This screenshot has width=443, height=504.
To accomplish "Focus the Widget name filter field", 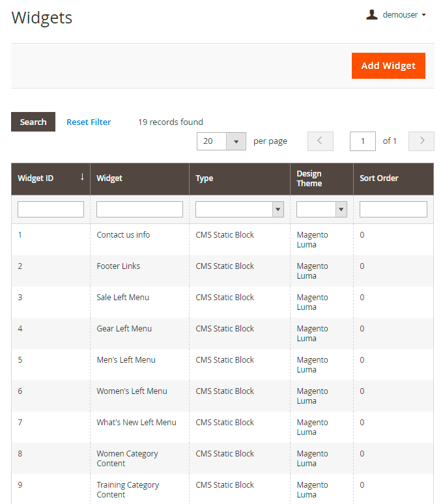I will click(x=139, y=209).
